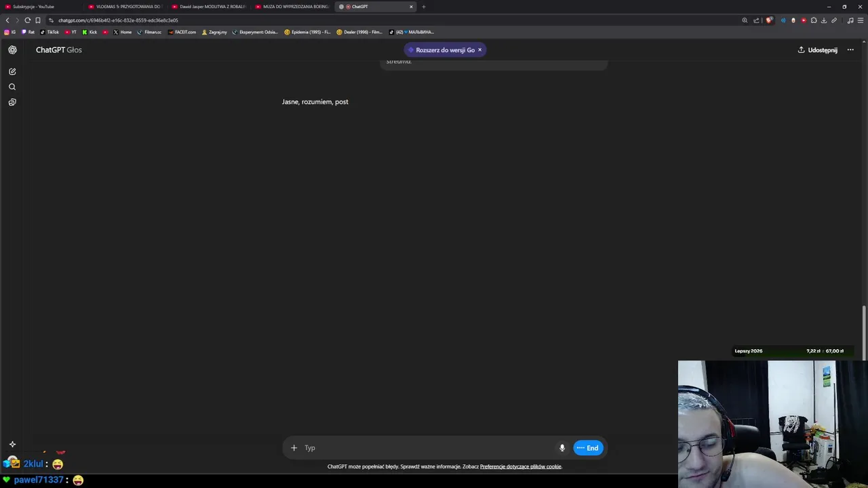Viewport: 868px width, 488px height.
Task: Click the plus attach icon in composer
Action: (294, 448)
